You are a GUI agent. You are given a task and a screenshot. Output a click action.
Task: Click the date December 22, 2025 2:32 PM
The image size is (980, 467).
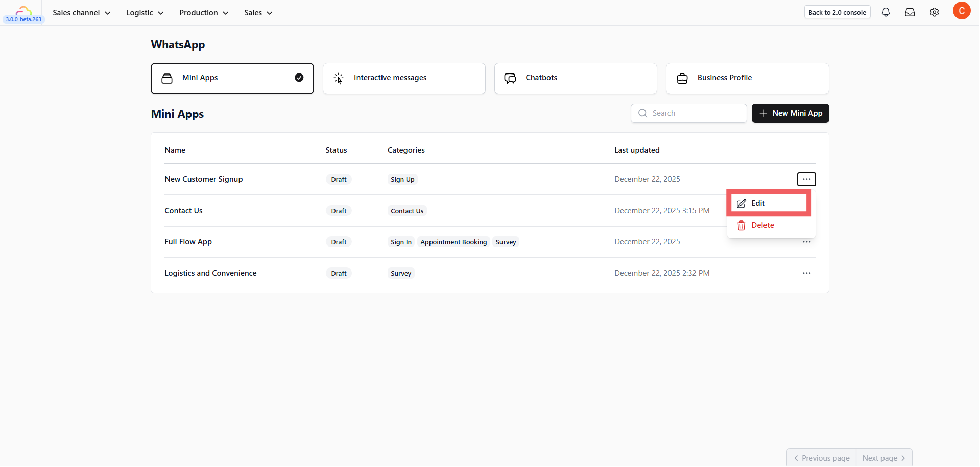(662, 273)
